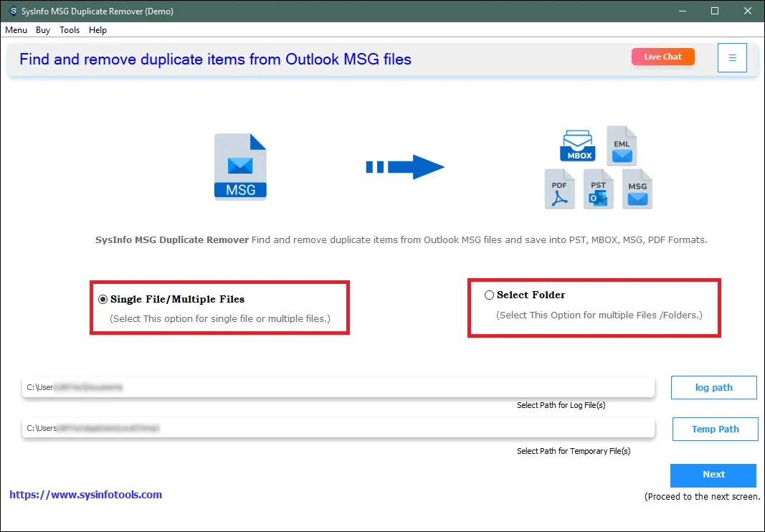
Task: Click the blue dashed arrow graphic
Action: tap(405, 167)
